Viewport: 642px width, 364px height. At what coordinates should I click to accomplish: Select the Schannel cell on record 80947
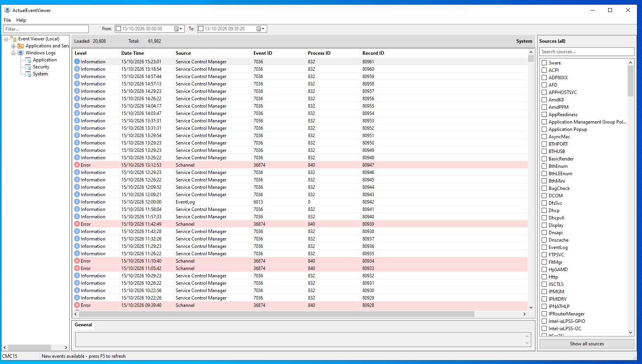tap(212, 165)
